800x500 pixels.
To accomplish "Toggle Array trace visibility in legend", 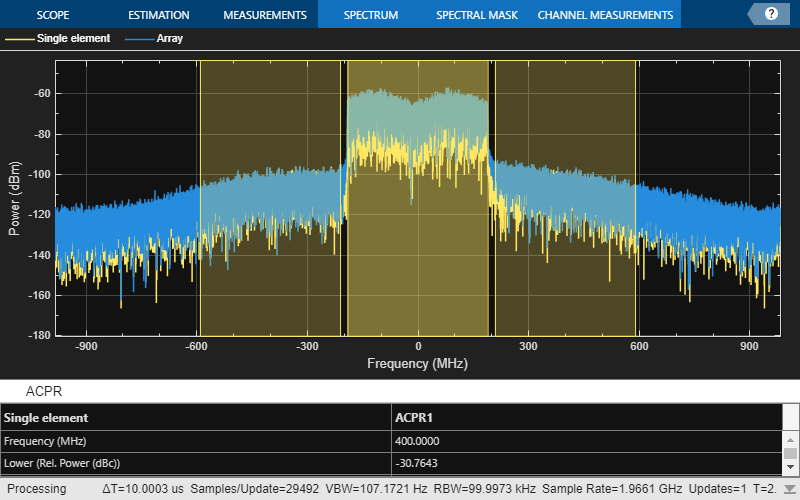I will 169,39.
